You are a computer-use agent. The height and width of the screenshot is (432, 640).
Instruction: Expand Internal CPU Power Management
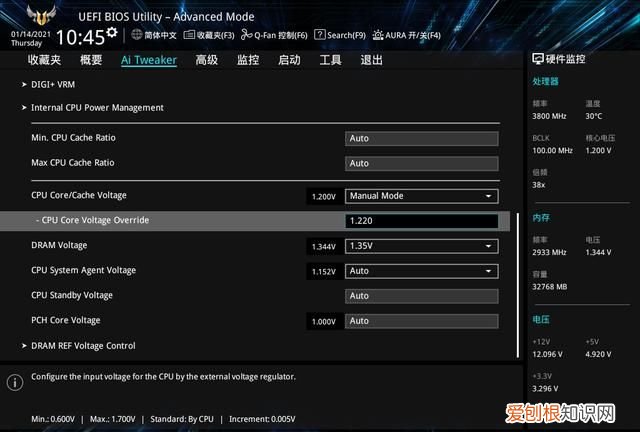pyautogui.click(x=97, y=107)
